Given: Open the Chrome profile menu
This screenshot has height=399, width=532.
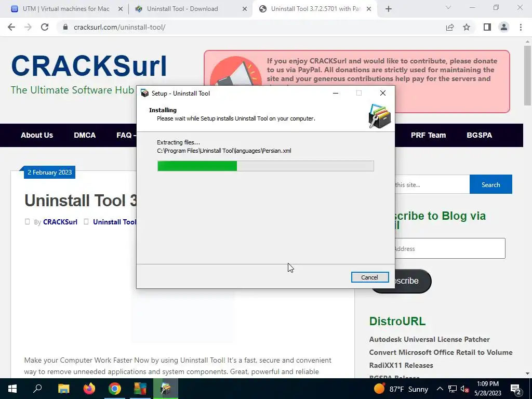Looking at the screenshot, I should coord(504,27).
